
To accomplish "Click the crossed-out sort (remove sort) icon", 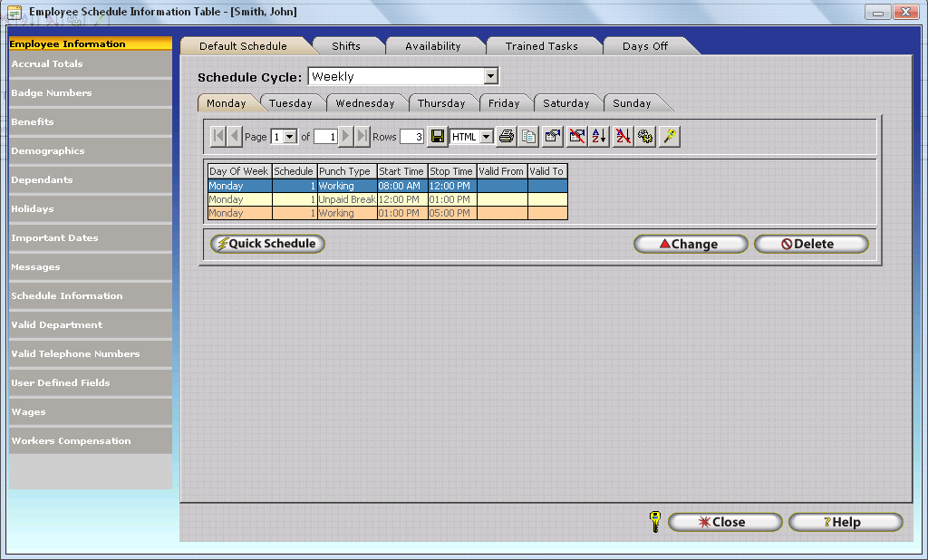I will [623, 137].
